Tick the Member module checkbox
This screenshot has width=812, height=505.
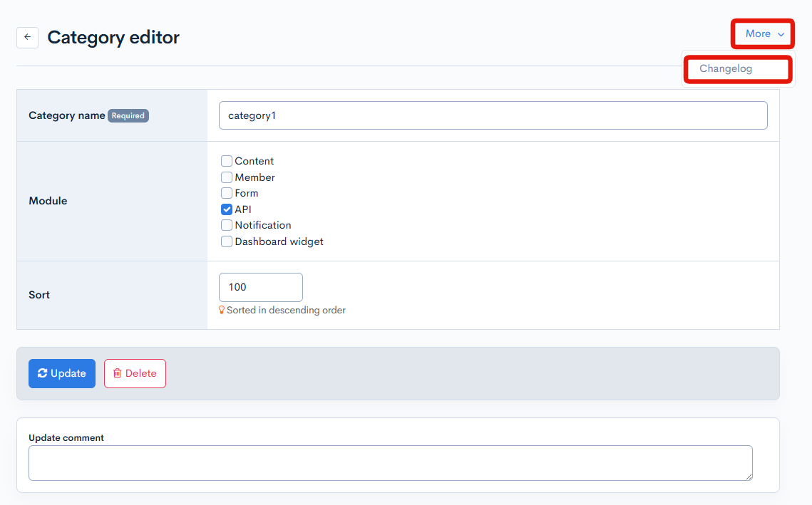click(227, 177)
